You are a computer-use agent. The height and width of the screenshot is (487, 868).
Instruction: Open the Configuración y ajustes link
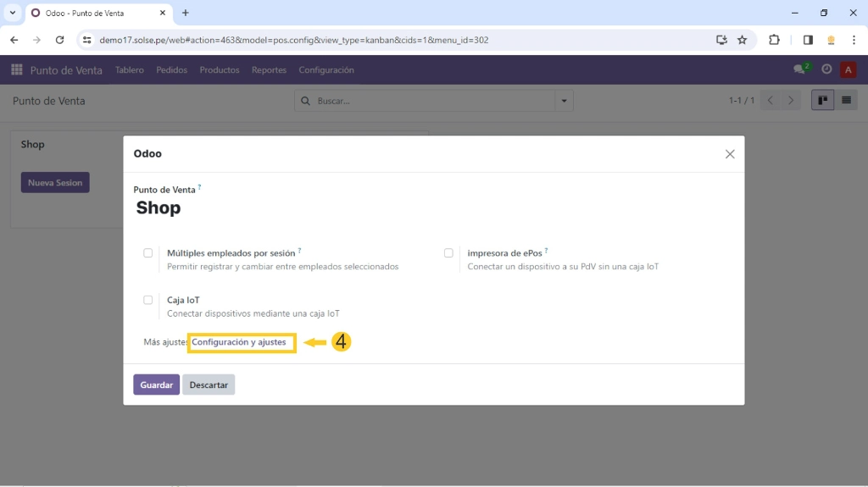[x=239, y=342]
